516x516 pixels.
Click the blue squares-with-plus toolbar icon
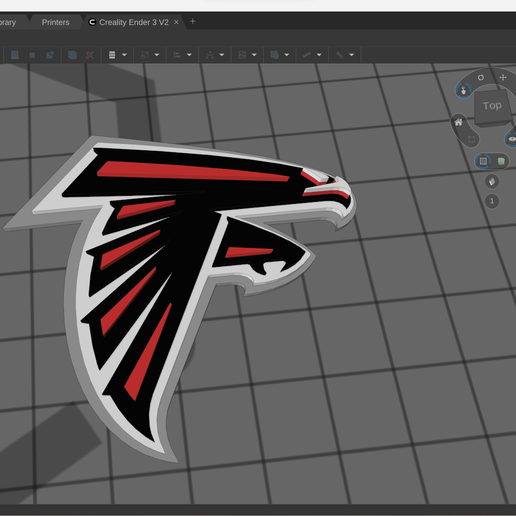(50, 55)
